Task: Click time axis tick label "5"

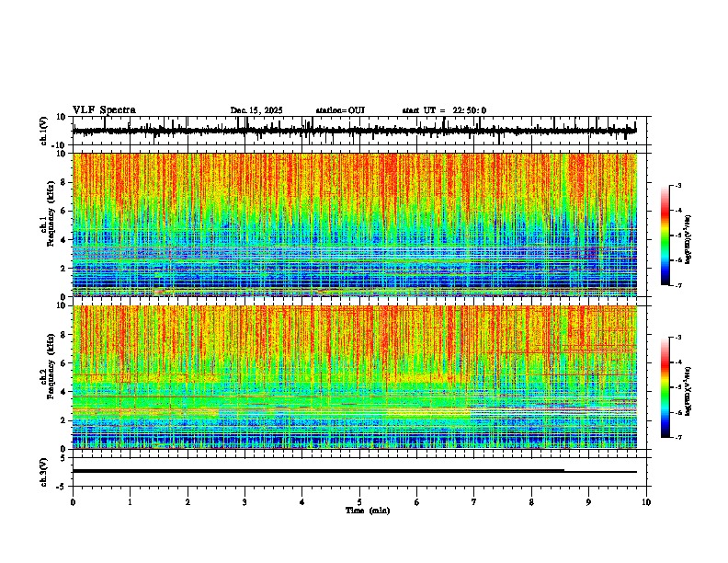Action: (359, 502)
